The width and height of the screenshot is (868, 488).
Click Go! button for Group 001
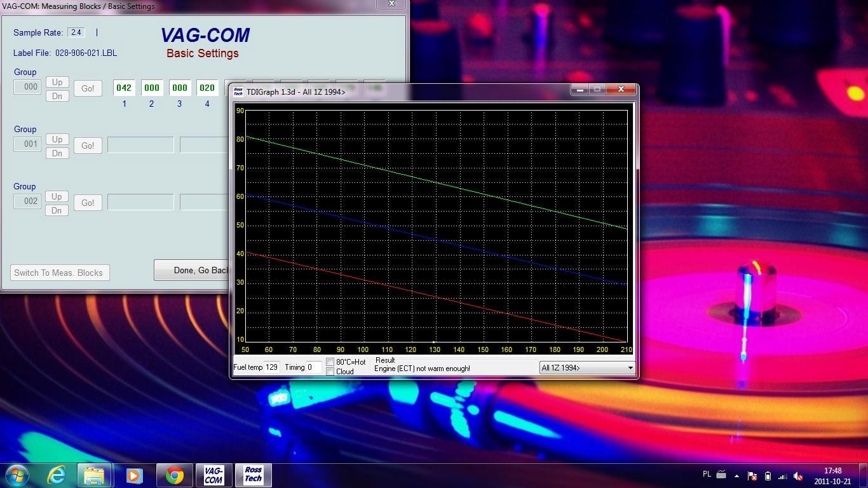click(x=88, y=146)
